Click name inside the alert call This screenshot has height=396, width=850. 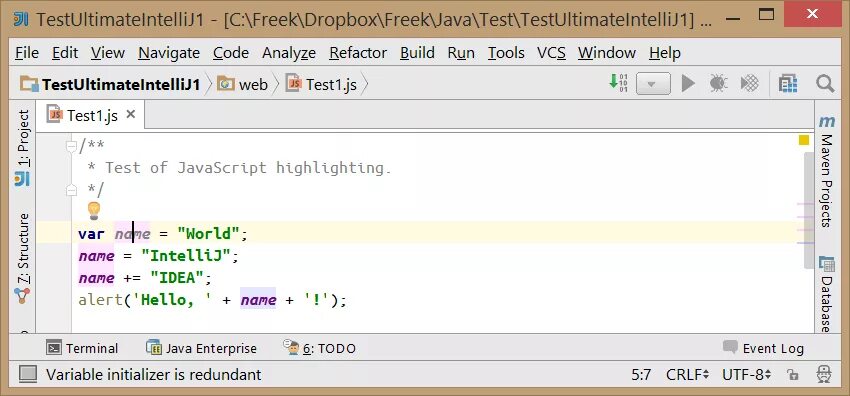pyautogui.click(x=259, y=300)
